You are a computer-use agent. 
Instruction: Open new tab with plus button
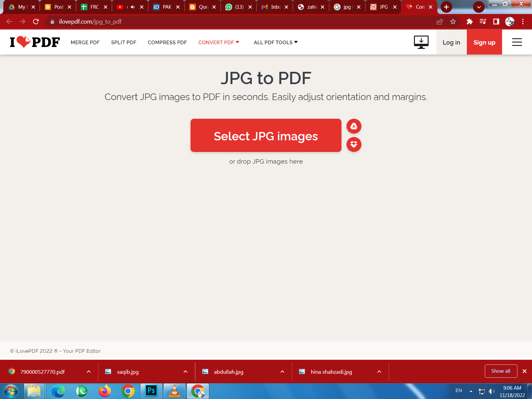point(446,7)
